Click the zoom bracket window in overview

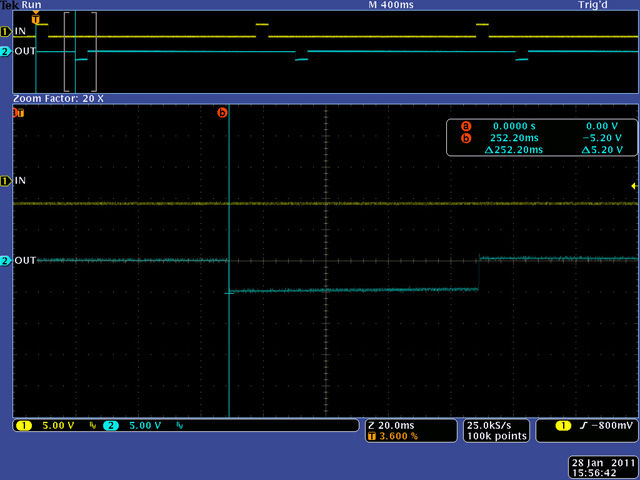80,50
